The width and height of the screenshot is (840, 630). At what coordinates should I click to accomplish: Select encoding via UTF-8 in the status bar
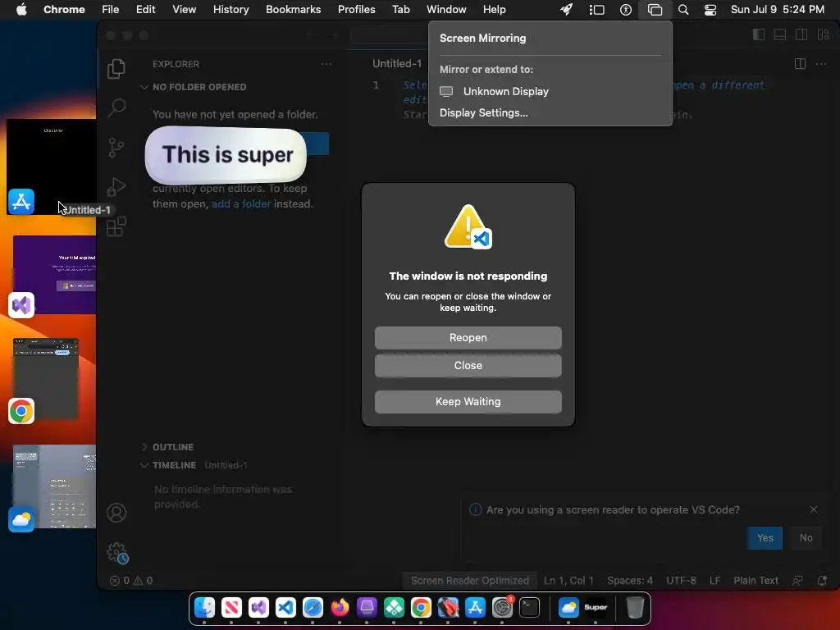point(681,580)
